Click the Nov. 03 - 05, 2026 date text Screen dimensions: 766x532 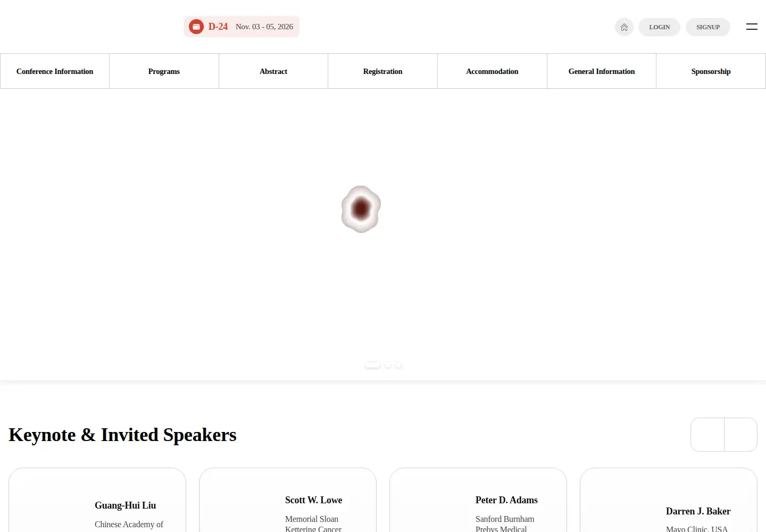[x=264, y=27]
